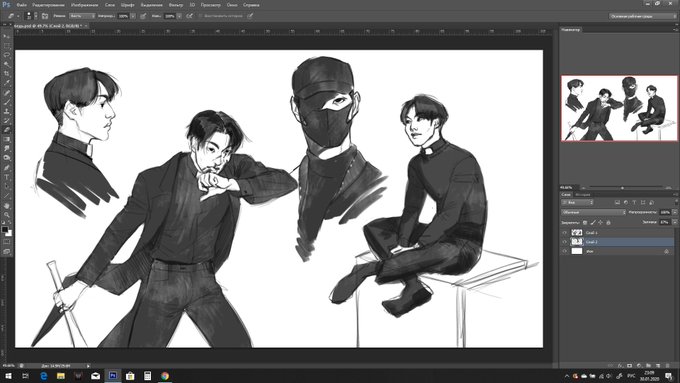Hide the selected second layer eye icon
Viewport: 680px width, 383px height.
coord(565,242)
